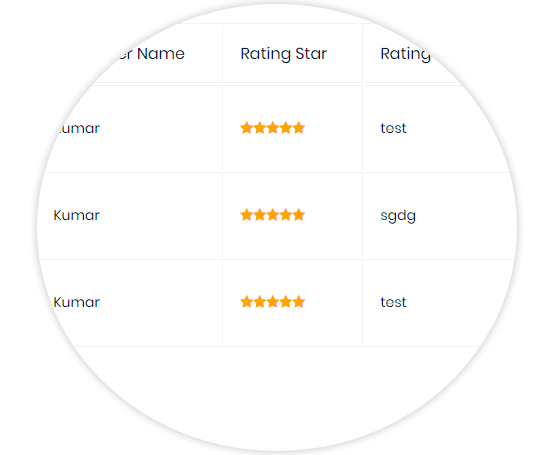Click the second star in the sgdg row
This screenshot has width=546, height=455.
click(x=260, y=215)
